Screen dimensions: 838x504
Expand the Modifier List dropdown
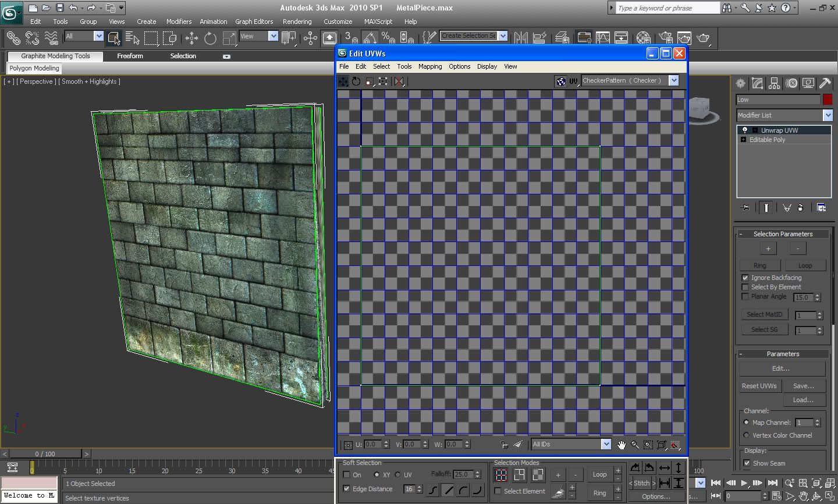828,115
